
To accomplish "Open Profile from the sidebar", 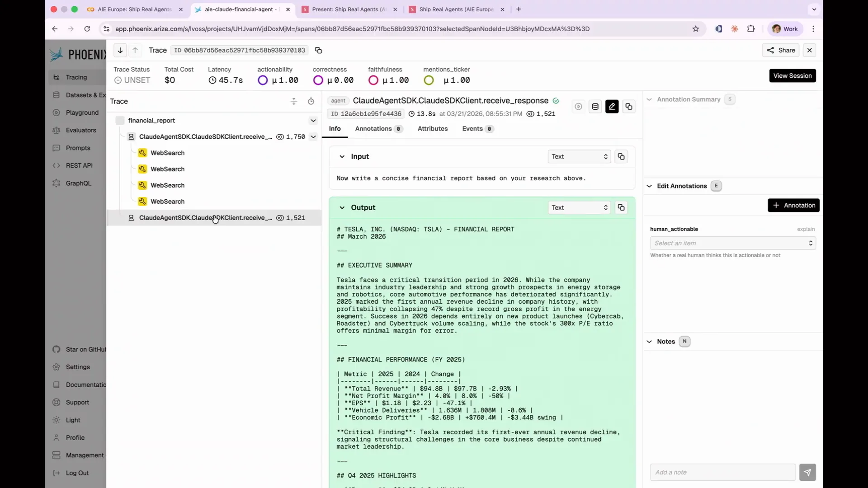I will (x=77, y=438).
